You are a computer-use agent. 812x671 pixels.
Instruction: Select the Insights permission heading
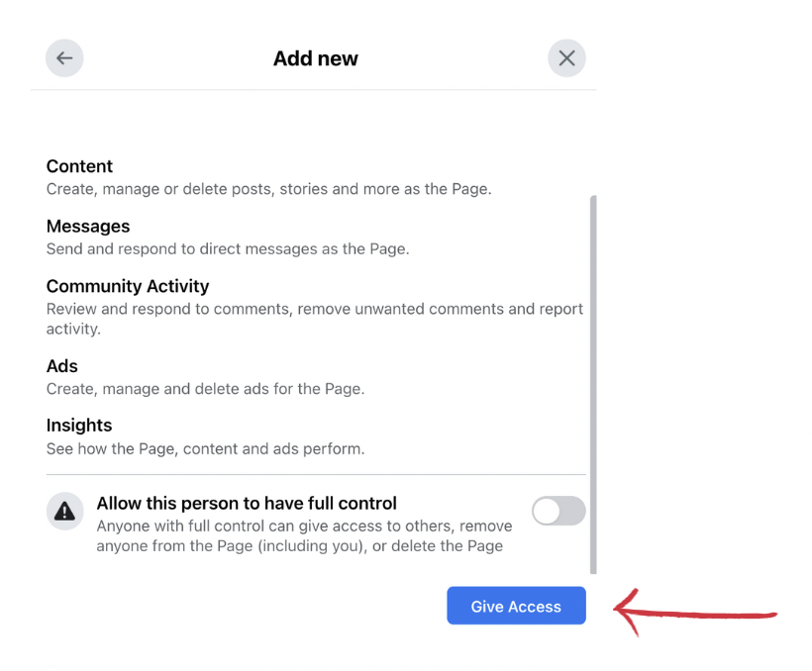[79, 426]
